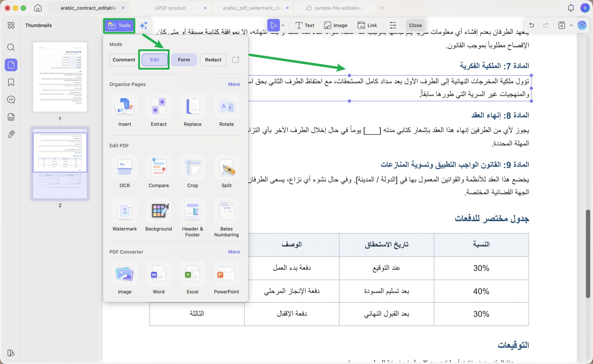Switch to Edit mode

[x=155, y=60]
